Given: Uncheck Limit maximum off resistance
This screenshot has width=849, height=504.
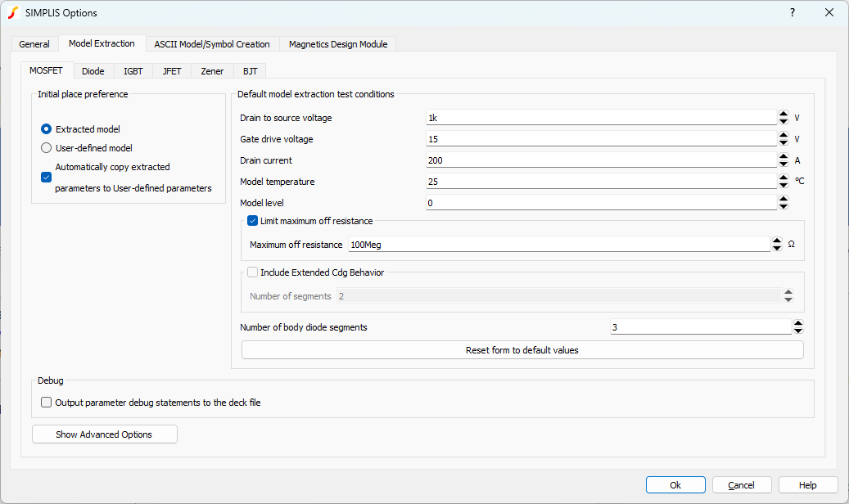Looking at the screenshot, I should coord(253,221).
